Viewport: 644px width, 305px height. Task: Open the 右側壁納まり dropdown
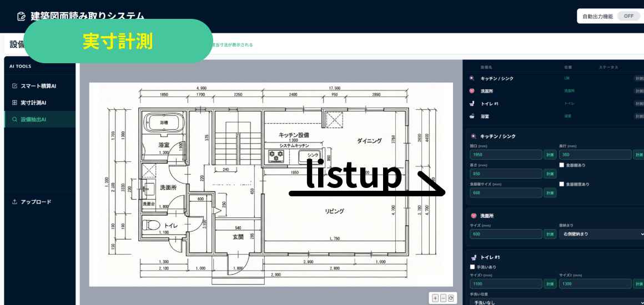(x=601, y=234)
